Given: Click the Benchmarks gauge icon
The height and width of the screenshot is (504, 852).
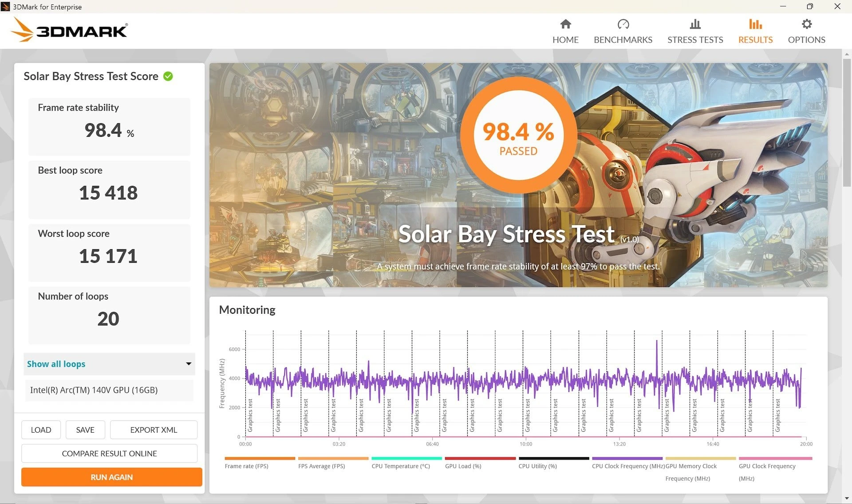Looking at the screenshot, I should click(x=623, y=24).
